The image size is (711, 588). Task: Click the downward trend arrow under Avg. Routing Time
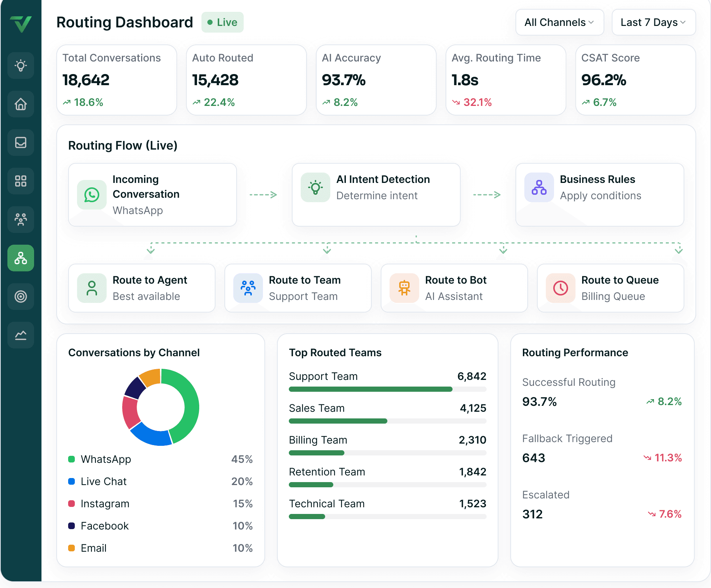(x=456, y=102)
